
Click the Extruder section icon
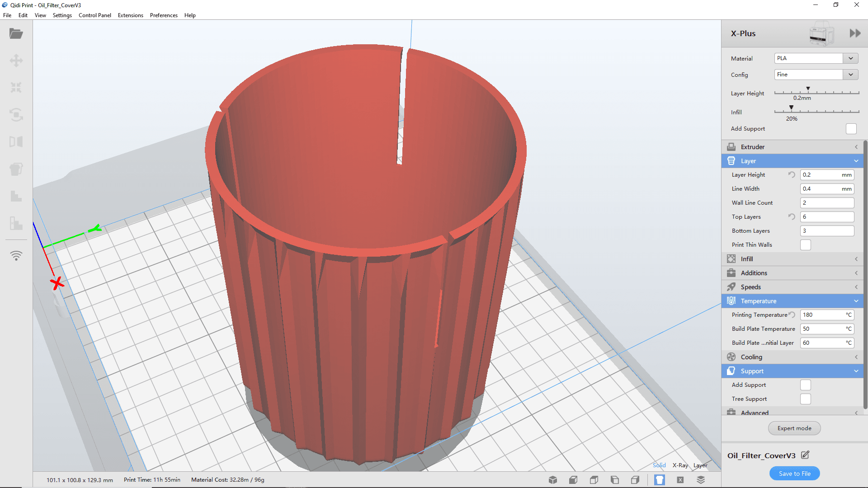(731, 147)
